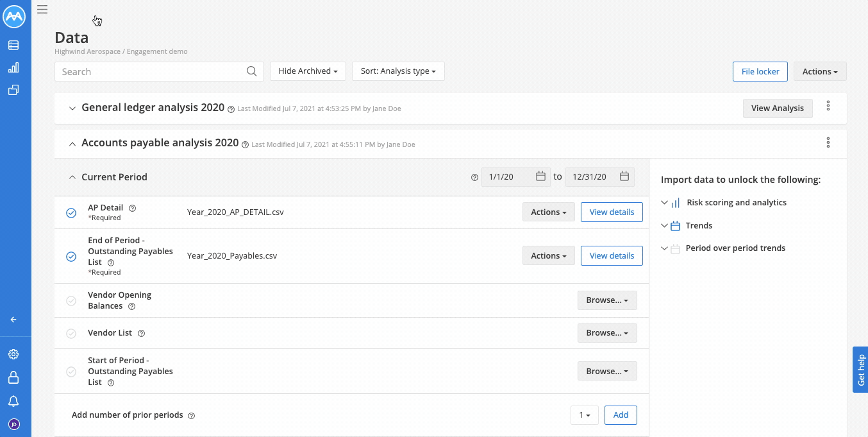Collapse Accounts payable analysis 2020 section
The width and height of the screenshot is (868, 437).
[x=72, y=144]
